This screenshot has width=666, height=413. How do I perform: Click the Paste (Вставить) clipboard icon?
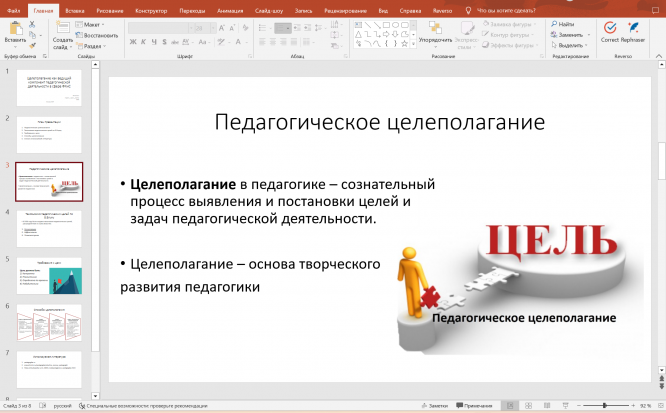point(15,29)
